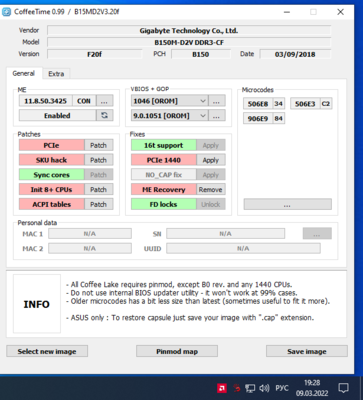Select the General tab

(x=24, y=73)
